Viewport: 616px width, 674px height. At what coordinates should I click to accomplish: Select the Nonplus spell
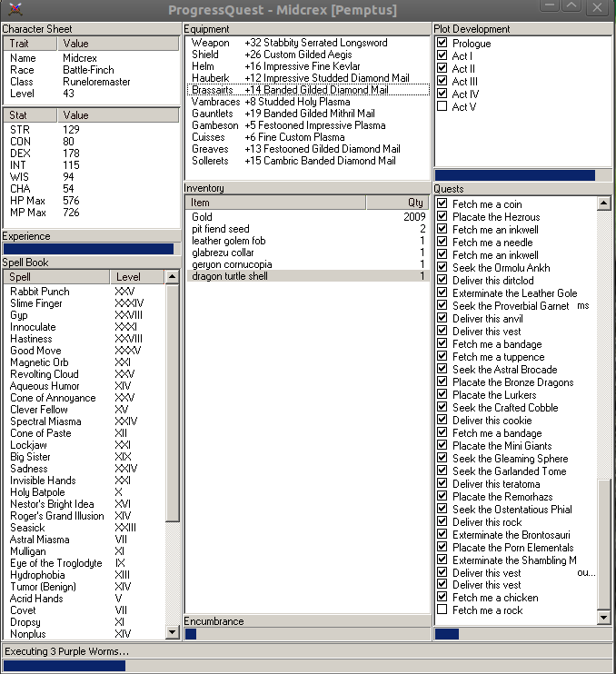pyautogui.click(x=84, y=634)
